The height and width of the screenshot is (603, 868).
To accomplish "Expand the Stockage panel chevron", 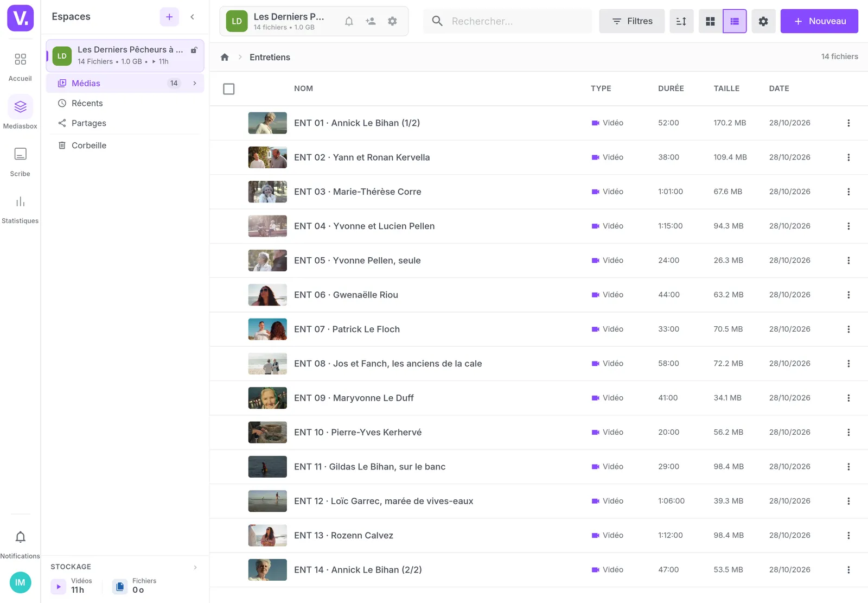I will [x=195, y=567].
